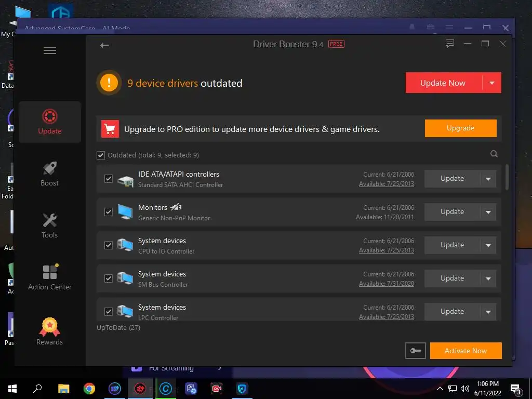Go back using the left arrow

(x=104, y=45)
